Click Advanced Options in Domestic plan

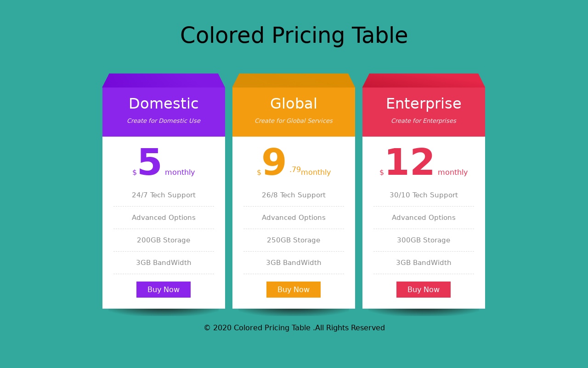coord(164,218)
